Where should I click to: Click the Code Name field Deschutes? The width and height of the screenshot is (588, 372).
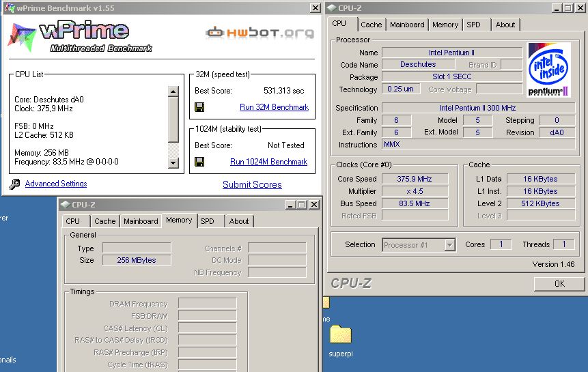tap(418, 64)
